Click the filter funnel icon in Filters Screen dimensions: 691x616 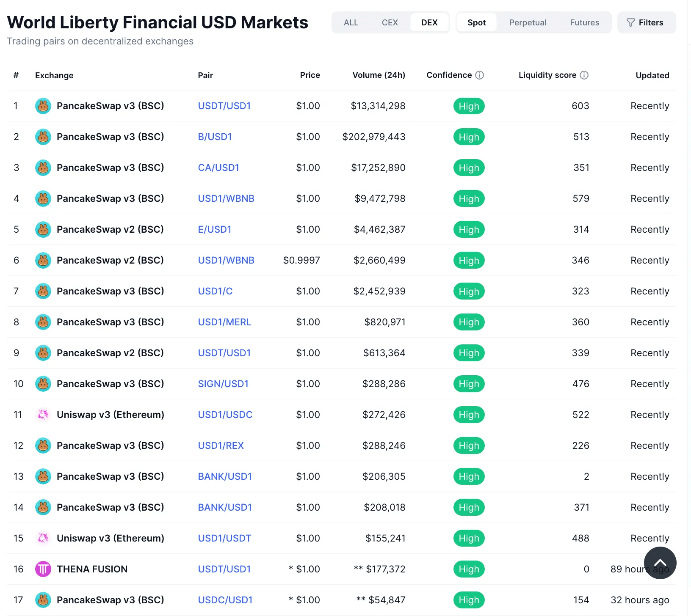631,22
